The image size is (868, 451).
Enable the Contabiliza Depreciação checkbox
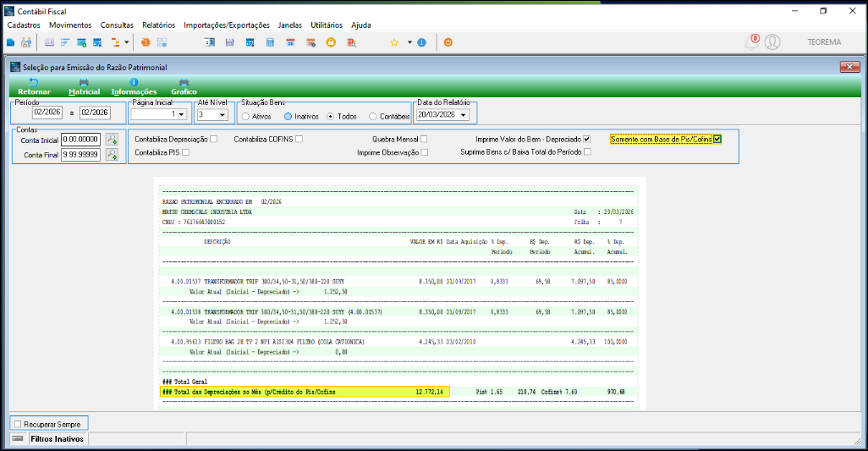[x=214, y=139]
